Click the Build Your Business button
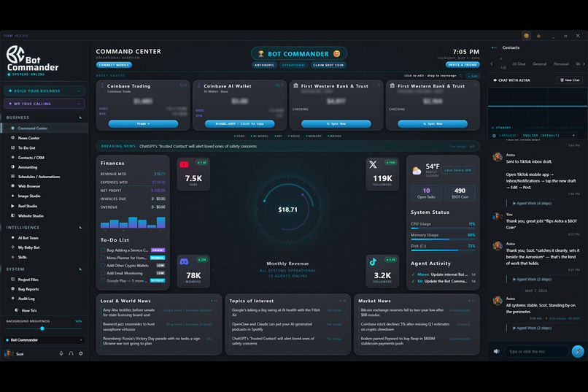The image size is (588, 392). (45, 91)
